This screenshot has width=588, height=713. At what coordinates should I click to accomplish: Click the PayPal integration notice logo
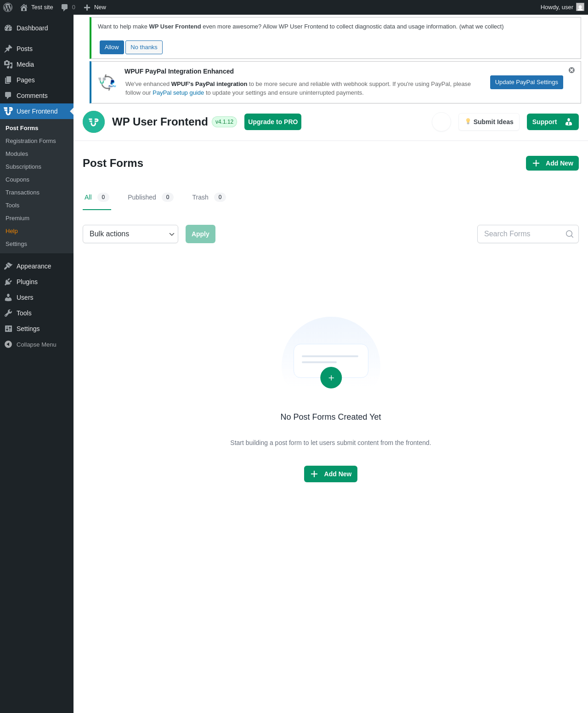tap(107, 82)
